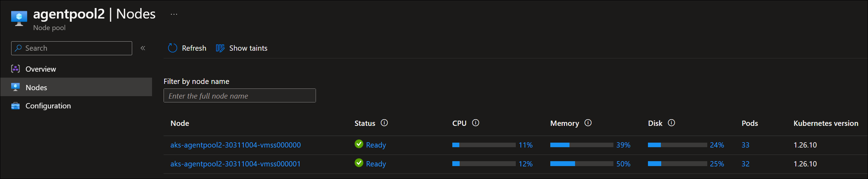Click the agentpool2 node pool header icon
The height and width of the screenshot is (179, 868).
coord(19,18)
